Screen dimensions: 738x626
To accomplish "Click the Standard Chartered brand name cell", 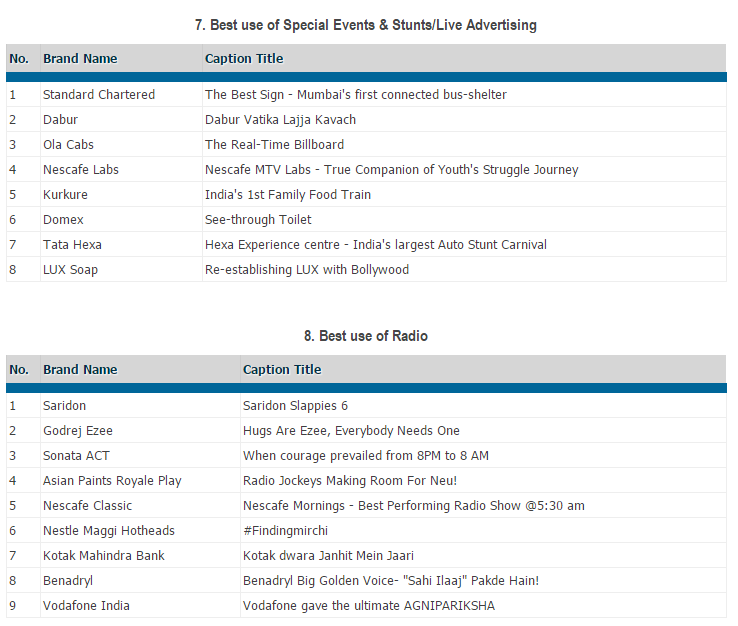I will tap(99, 95).
